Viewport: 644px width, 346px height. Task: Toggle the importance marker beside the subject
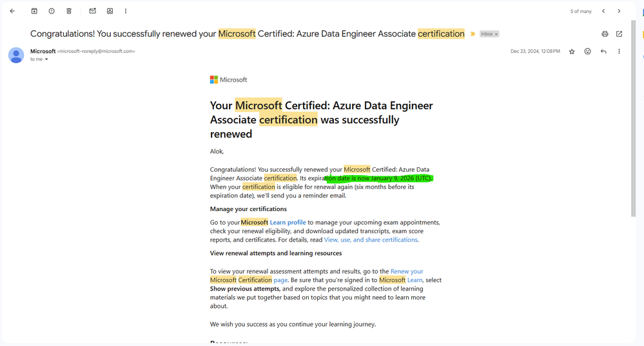(x=473, y=34)
